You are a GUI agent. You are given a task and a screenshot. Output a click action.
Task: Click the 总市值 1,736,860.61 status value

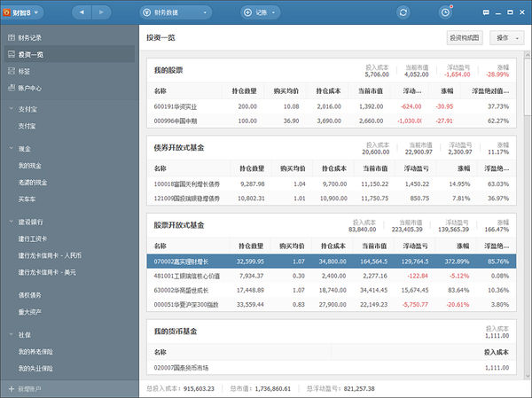point(273,389)
